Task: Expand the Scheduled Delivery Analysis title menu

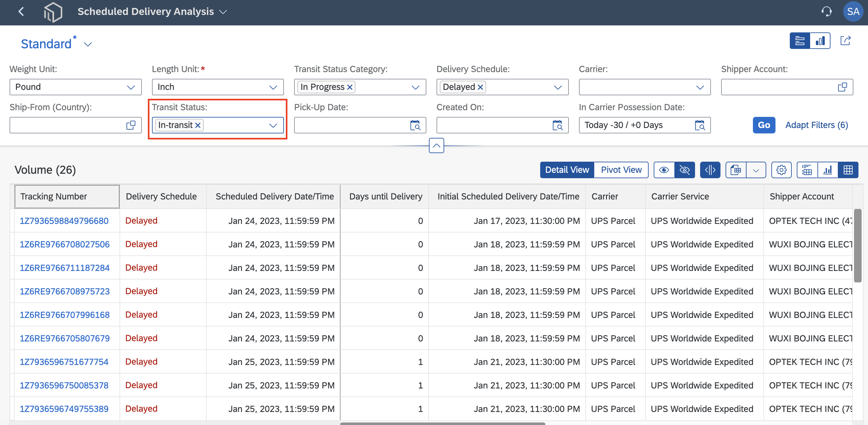Action: (223, 12)
